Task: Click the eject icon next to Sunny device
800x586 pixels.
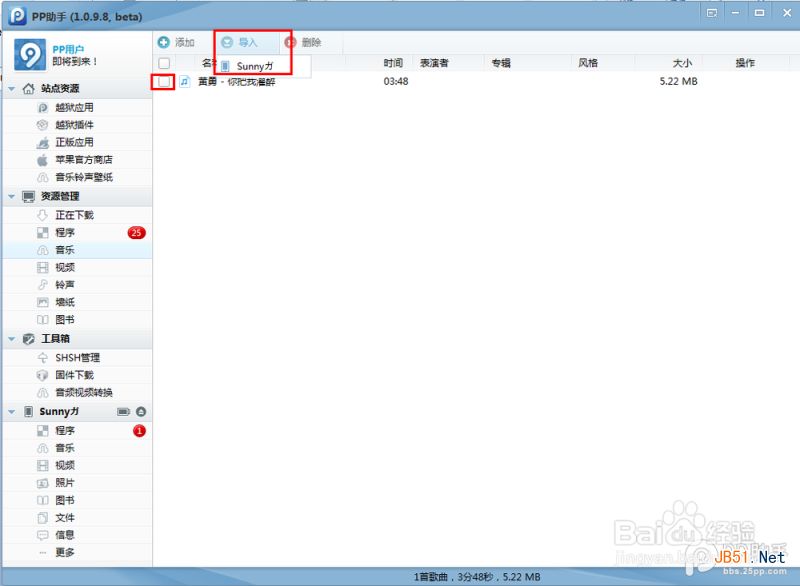Action: click(x=140, y=411)
